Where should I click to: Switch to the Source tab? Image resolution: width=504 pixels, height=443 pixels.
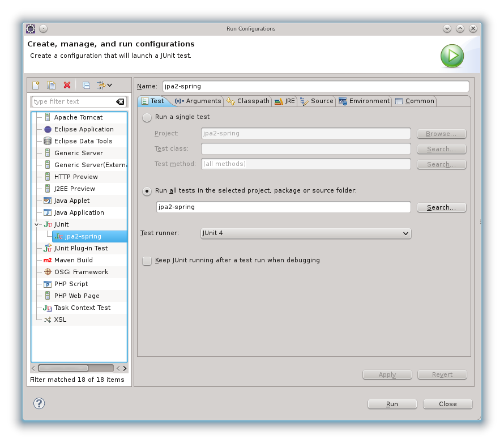[x=317, y=101]
